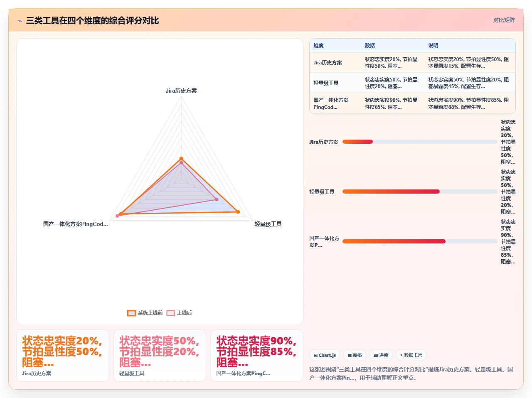The width and height of the screenshot is (532, 398).
Task: Click the Jira历史方案 progress bar
Action: tap(420, 142)
